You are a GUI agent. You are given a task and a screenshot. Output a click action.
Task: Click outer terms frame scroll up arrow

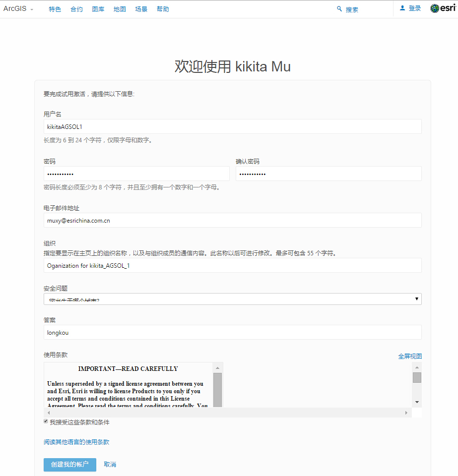point(417,367)
